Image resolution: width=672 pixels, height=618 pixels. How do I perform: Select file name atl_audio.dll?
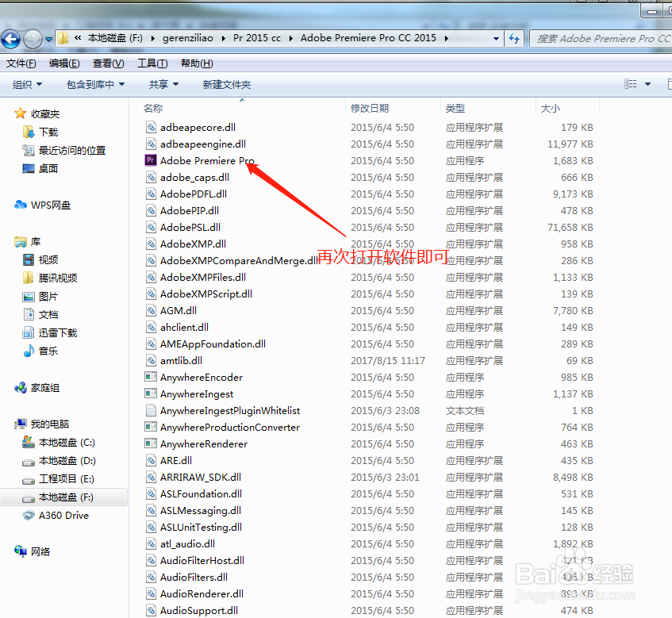pos(187,544)
